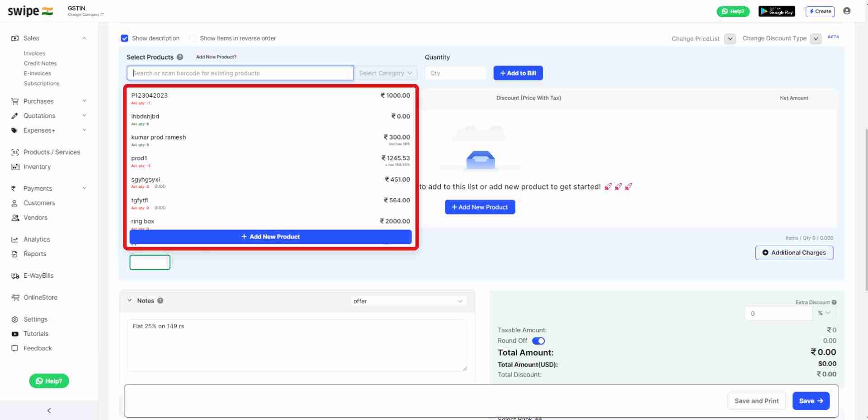Screen dimensions: 868x420
Task: Click the Expenses+ tag icon
Action: 15,131
